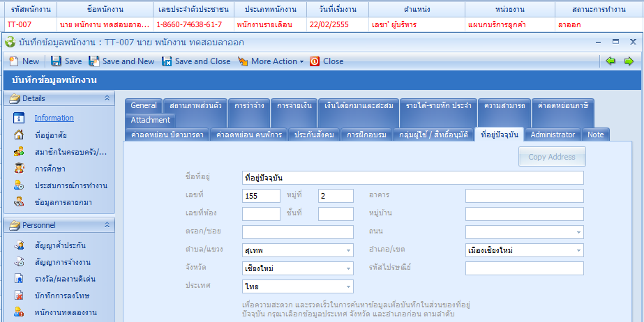Open ประสบการณ์การทำงาน work experience item
The image size is (644, 322).
[71, 185]
